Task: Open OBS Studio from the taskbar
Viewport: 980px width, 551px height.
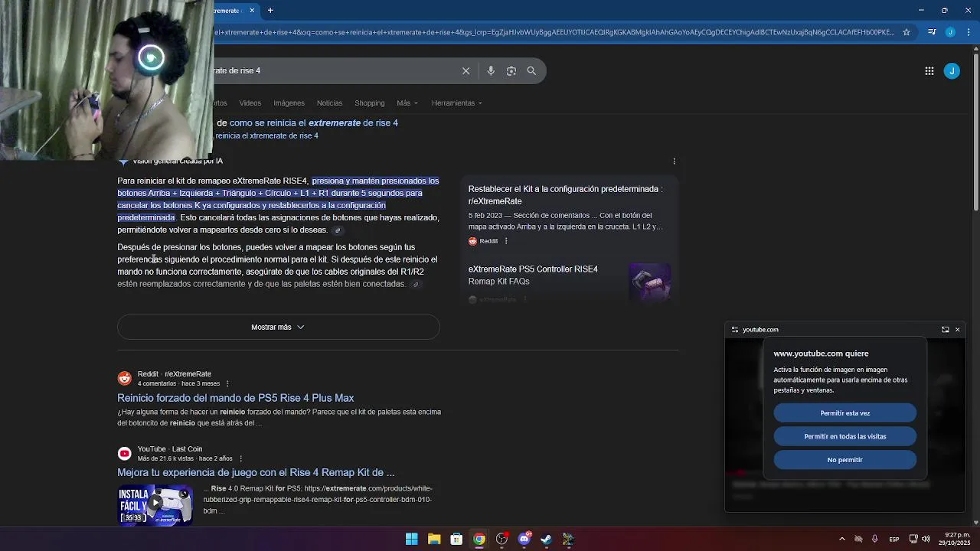Action: tap(501, 539)
